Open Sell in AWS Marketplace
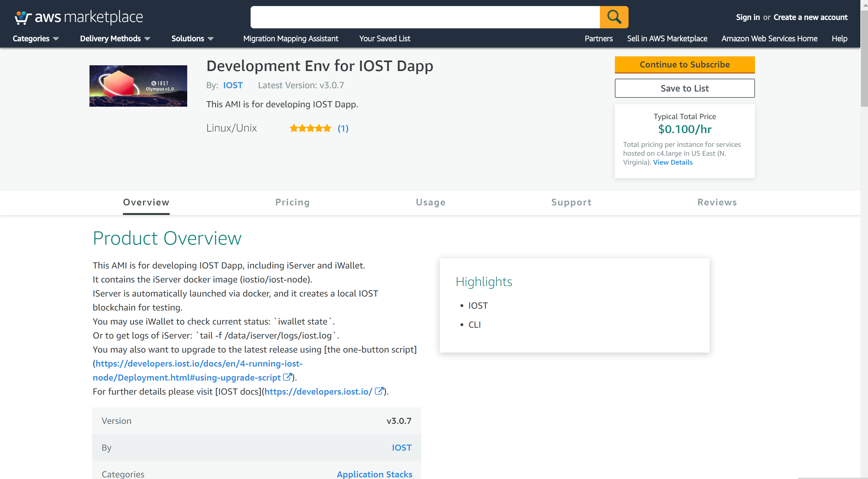Image resolution: width=868 pixels, height=479 pixels. point(667,39)
